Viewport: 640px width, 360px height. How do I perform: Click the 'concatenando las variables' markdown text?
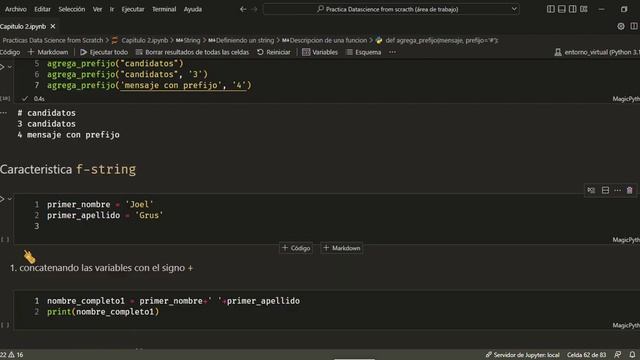[106, 268]
